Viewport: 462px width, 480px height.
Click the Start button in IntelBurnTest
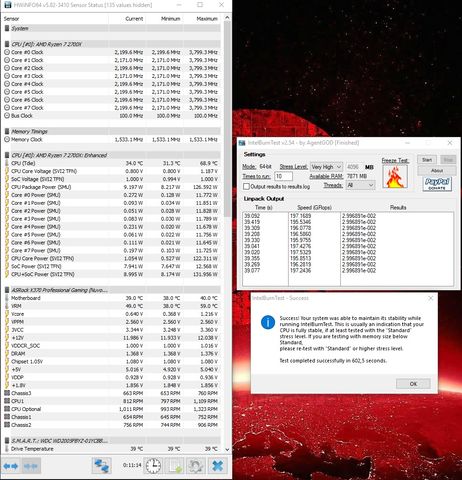click(x=427, y=160)
